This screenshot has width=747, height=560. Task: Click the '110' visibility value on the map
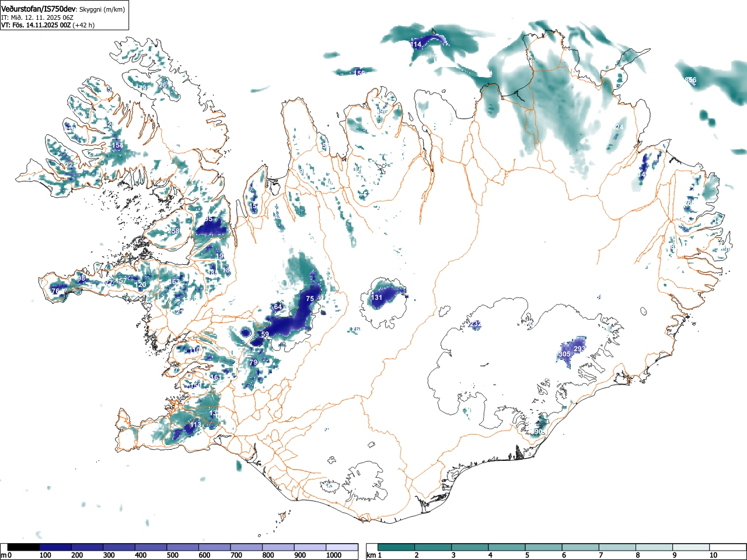pyautogui.click(x=195, y=349)
